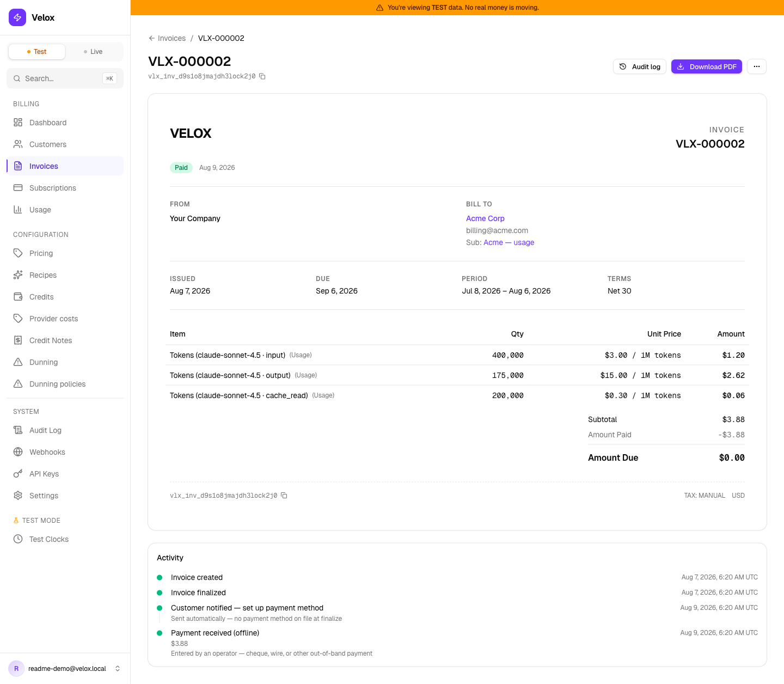Go back to Invoices via breadcrumb

click(167, 38)
